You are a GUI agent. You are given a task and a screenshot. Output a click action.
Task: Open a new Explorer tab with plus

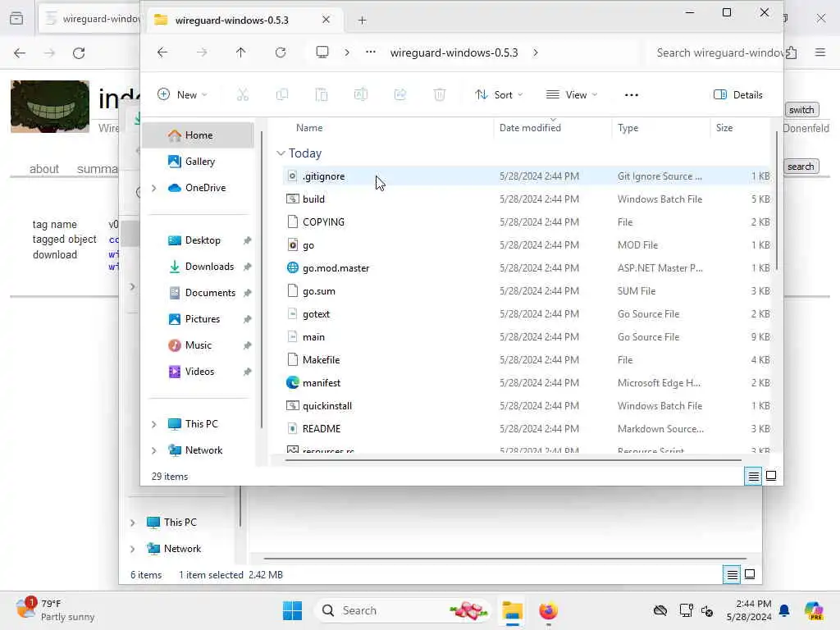click(x=362, y=21)
